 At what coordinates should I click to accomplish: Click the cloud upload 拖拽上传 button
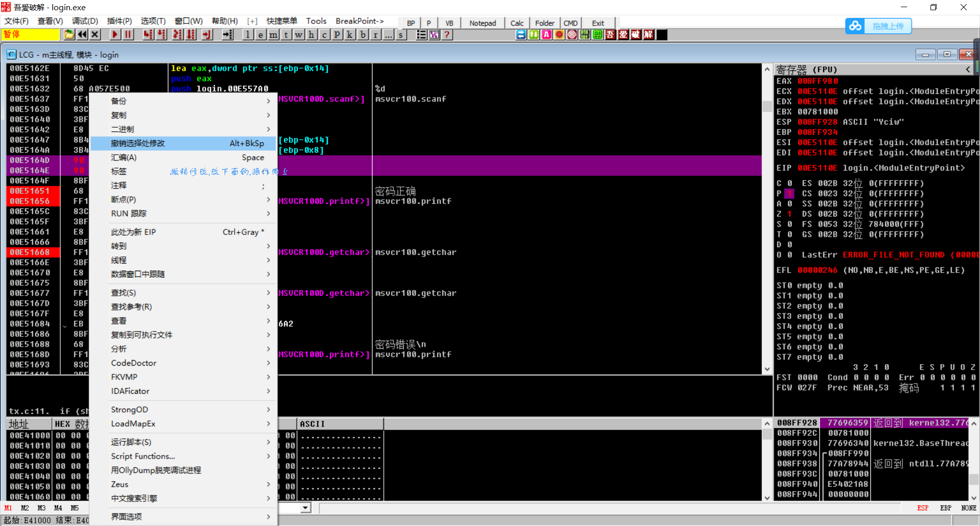[x=878, y=26]
